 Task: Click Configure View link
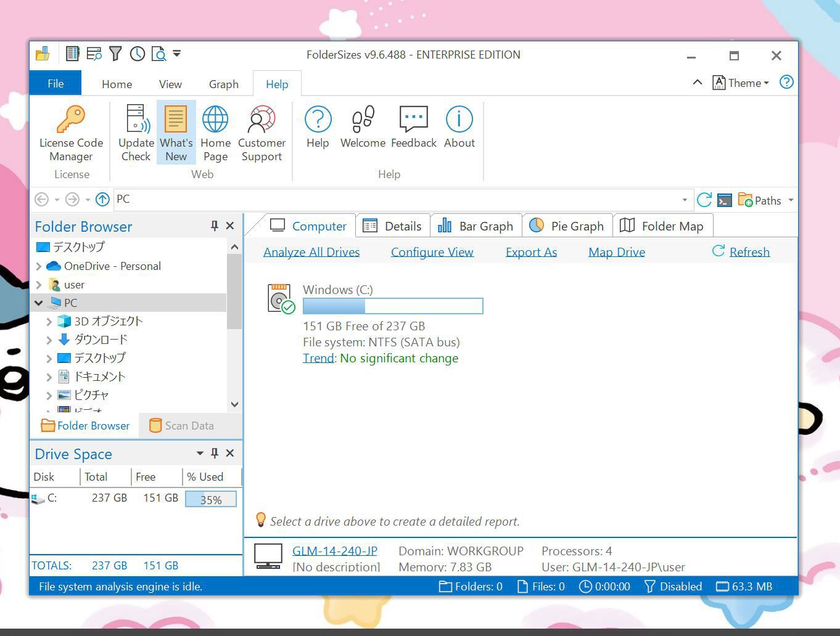tap(432, 252)
